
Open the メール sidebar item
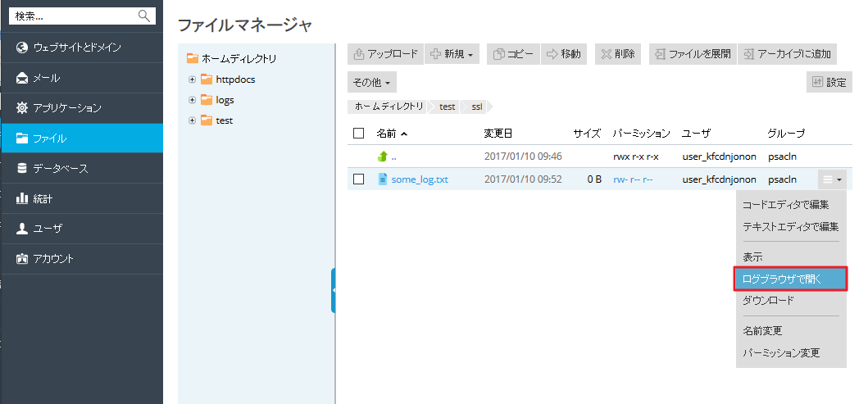pos(82,78)
